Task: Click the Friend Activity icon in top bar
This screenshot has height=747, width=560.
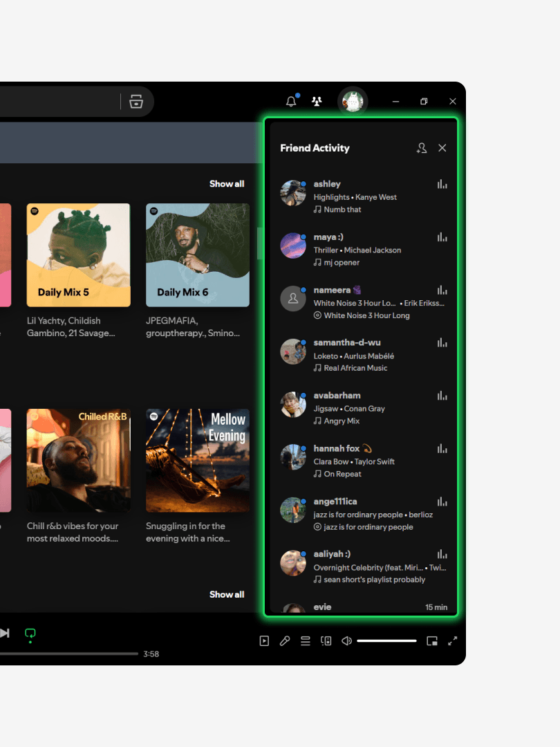Action: (x=317, y=102)
